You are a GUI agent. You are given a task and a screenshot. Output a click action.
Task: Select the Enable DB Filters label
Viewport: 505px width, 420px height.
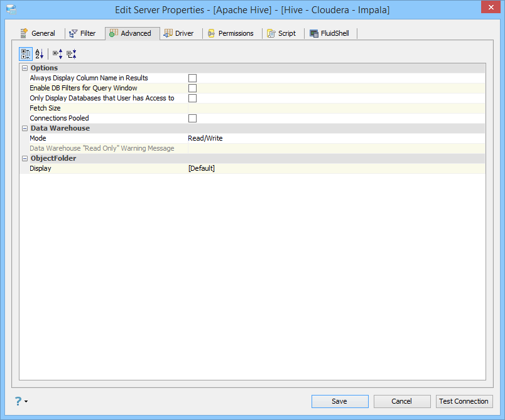pos(84,88)
